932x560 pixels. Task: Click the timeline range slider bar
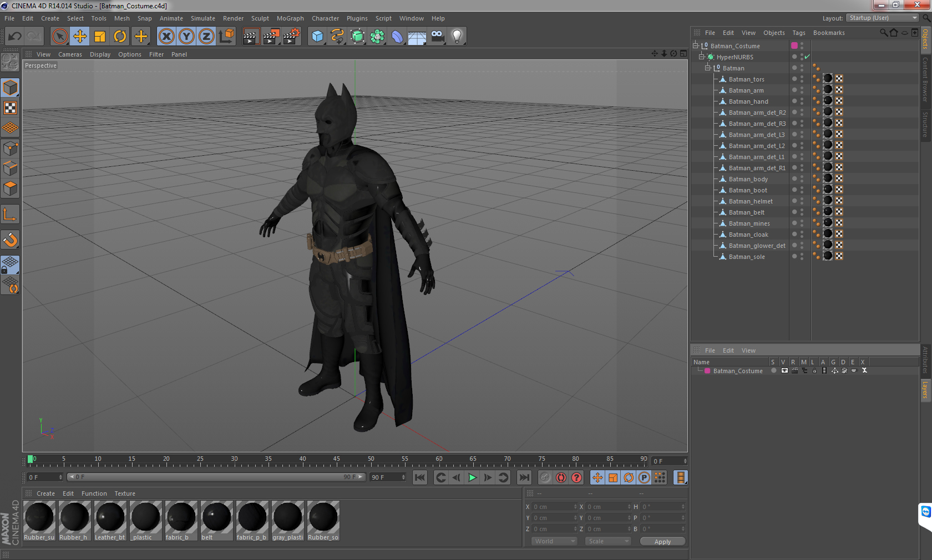coord(216,477)
